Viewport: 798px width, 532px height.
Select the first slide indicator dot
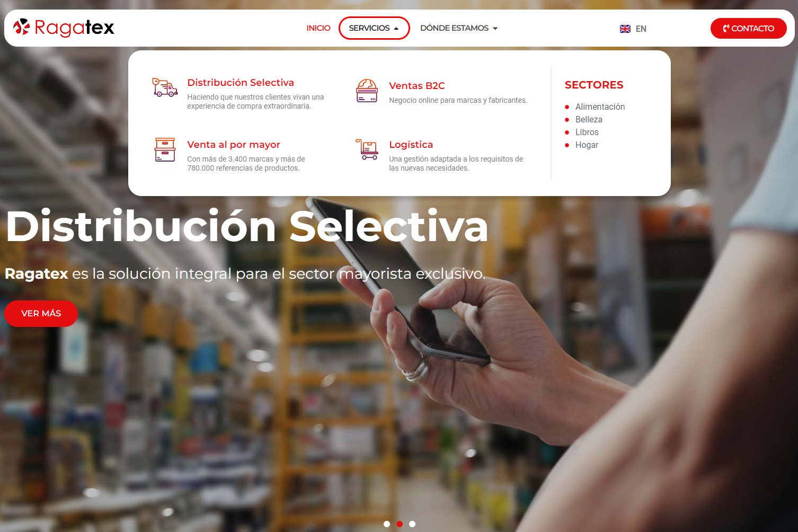[x=387, y=524]
